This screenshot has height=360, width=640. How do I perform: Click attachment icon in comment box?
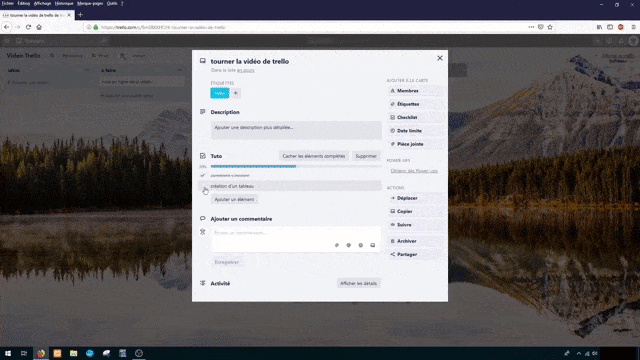(x=337, y=245)
